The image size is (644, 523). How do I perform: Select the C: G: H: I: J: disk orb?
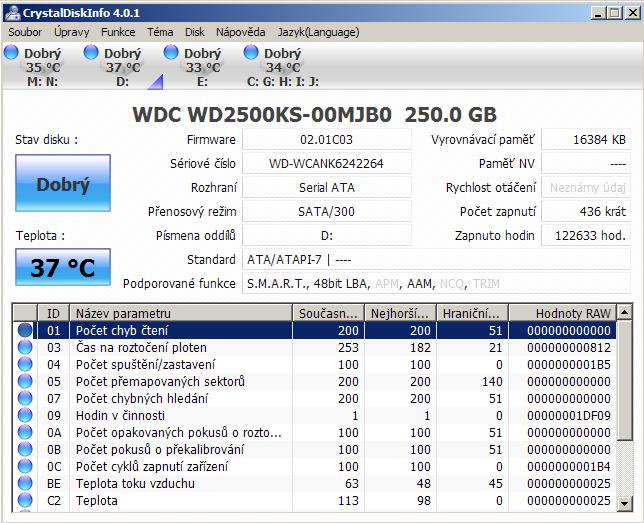(x=251, y=53)
